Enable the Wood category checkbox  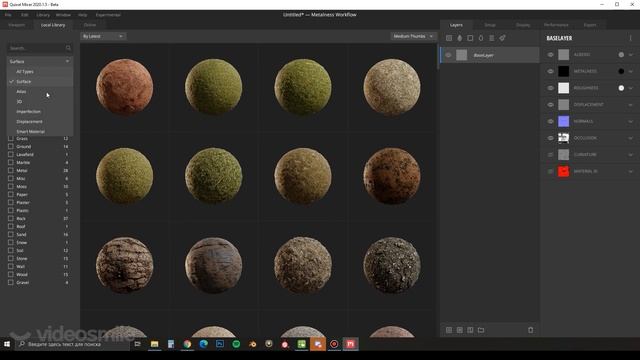pyautogui.click(x=11, y=274)
